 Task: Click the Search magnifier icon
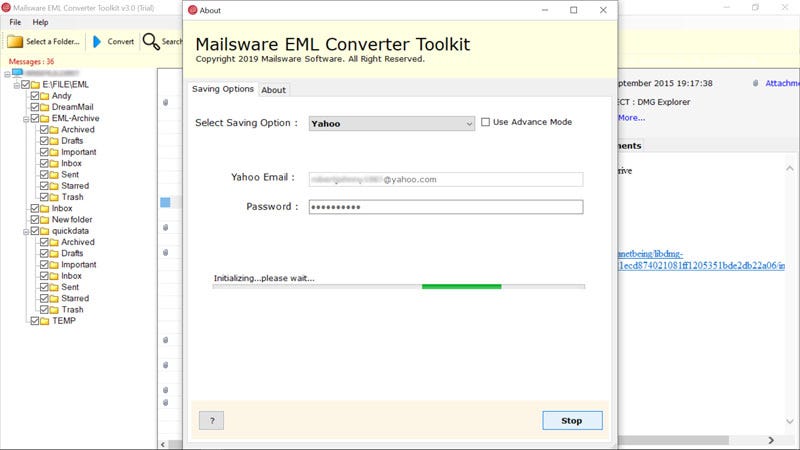pyautogui.click(x=151, y=42)
